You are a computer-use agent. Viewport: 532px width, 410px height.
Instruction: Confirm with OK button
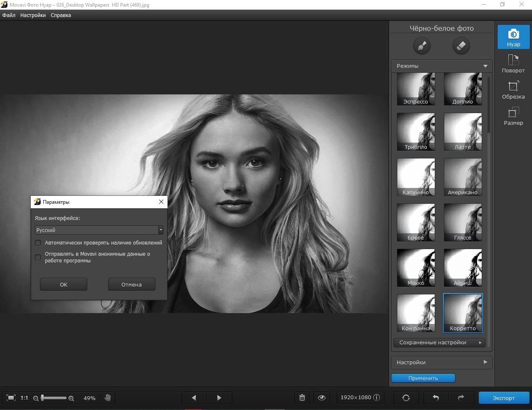tap(64, 284)
